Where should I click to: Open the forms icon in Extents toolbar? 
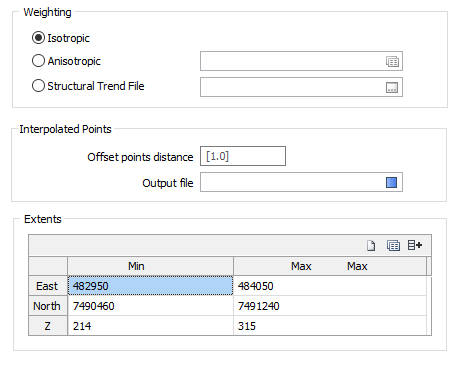tap(393, 246)
